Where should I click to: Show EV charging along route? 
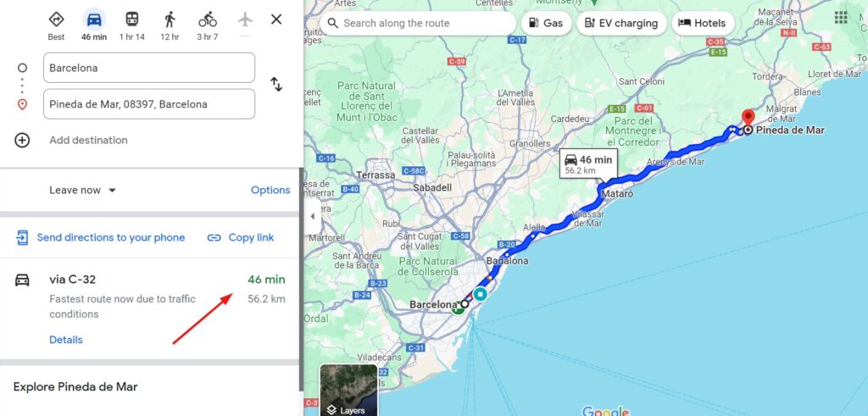[x=621, y=23]
